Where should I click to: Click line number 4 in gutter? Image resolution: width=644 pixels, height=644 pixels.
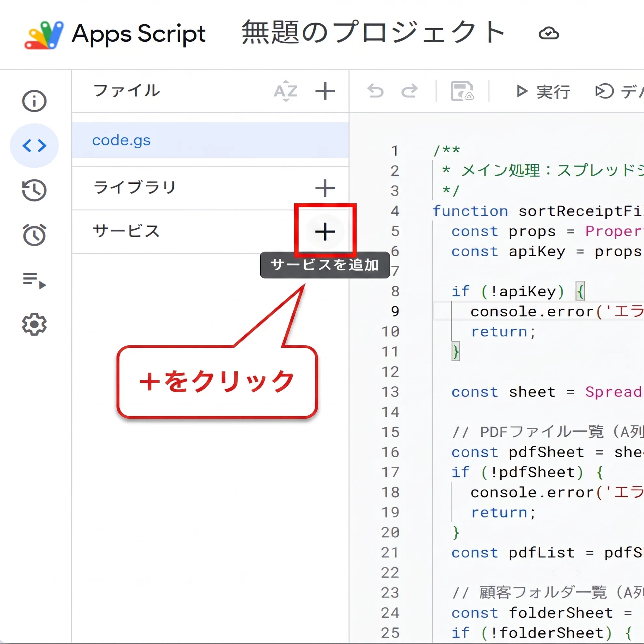(395, 211)
